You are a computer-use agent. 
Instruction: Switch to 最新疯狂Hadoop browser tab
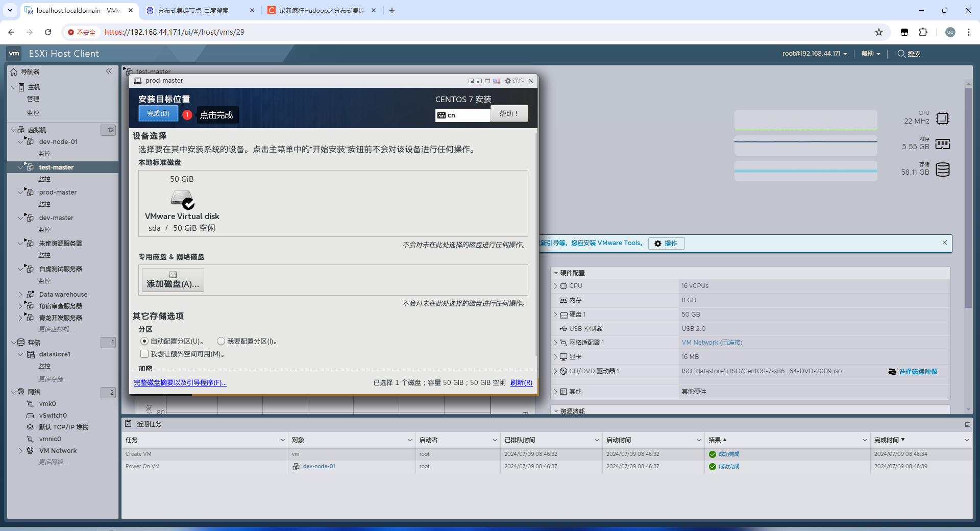click(x=322, y=10)
